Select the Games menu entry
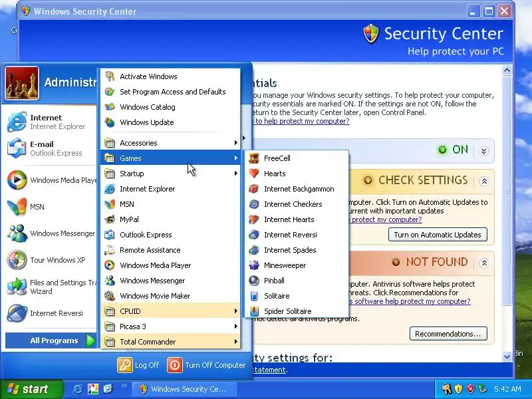 tap(170, 158)
